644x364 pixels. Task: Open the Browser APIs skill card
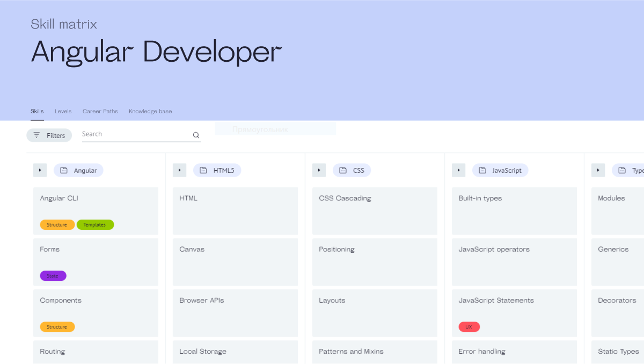coord(235,313)
